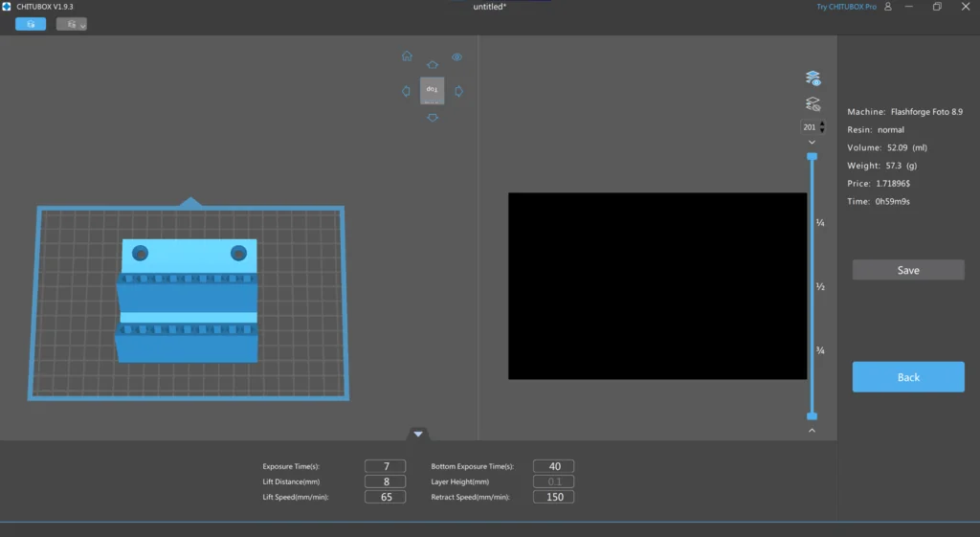The height and width of the screenshot is (537, 980).
Task: Click the user account icon
Action: pos(888,7)
